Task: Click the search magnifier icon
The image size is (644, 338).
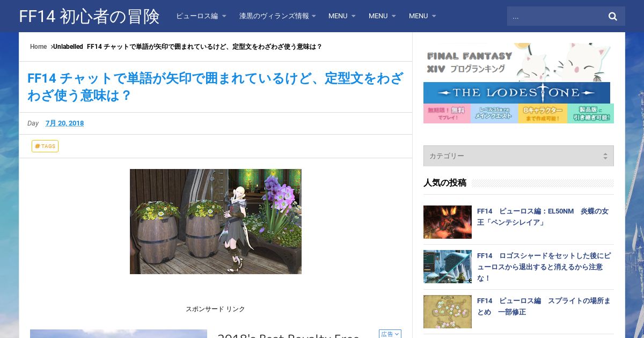Action: click(612, 16)
